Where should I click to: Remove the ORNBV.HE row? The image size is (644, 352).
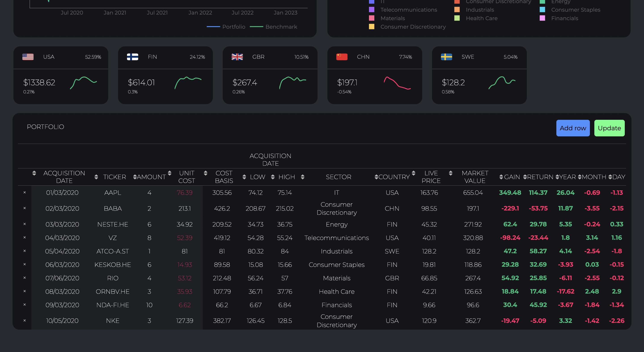25,291
